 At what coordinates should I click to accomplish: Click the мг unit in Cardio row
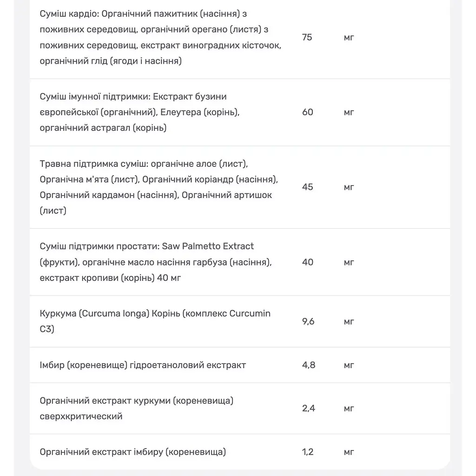(349, 38)
